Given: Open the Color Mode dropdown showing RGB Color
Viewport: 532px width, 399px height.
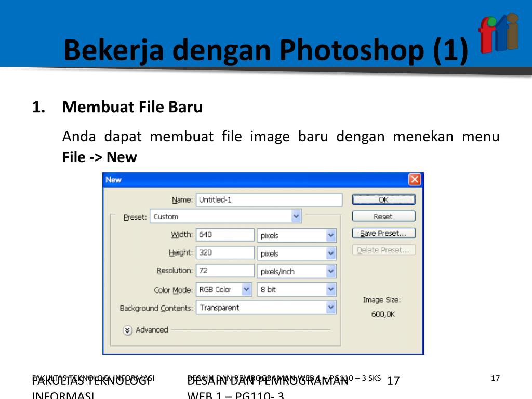Looking at the screenshot, I should pyautogui.click(x=224, y=289).
